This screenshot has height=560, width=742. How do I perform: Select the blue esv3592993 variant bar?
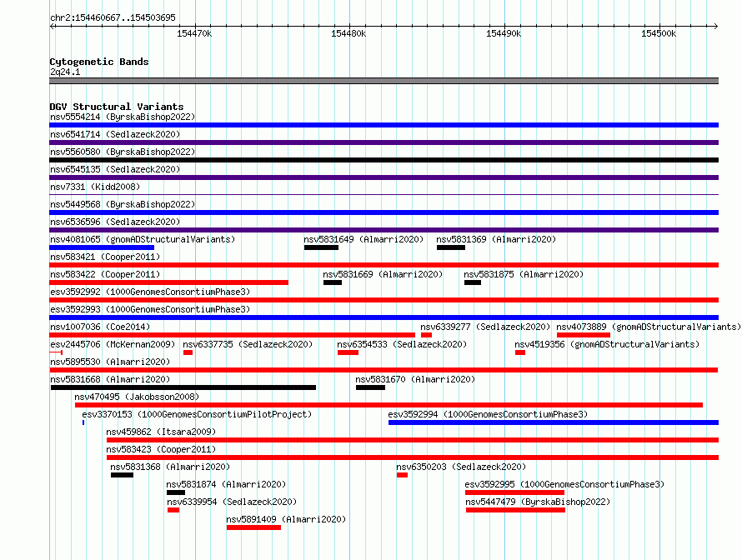[384, 317]
